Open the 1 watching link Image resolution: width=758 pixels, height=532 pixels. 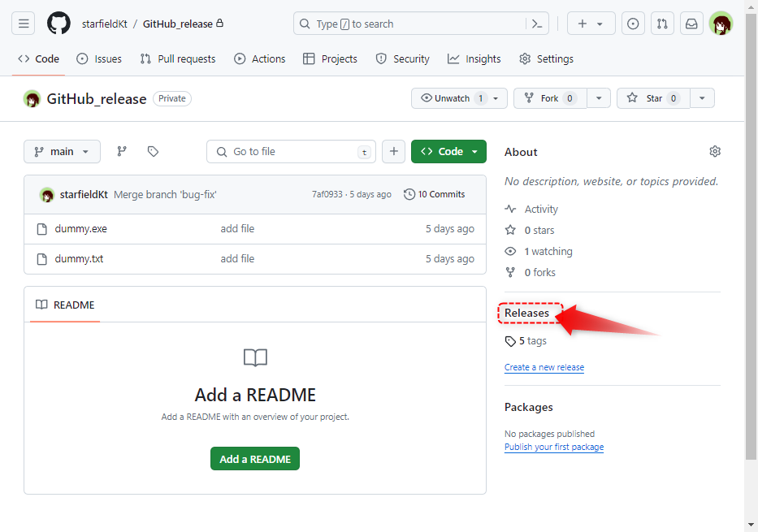539,252
